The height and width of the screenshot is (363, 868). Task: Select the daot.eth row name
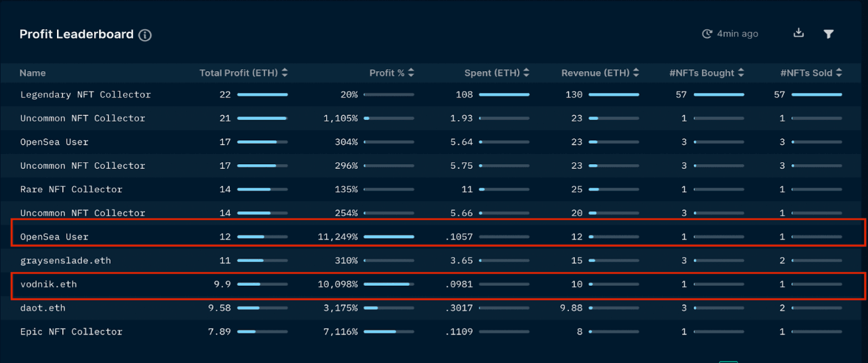43,308
